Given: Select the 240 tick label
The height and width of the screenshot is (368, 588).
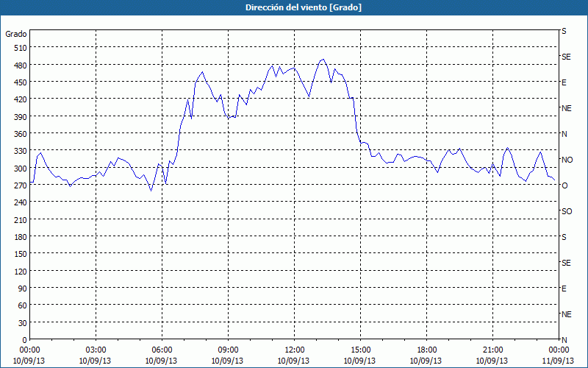Looking at the screenshot, I should (21, 203).
